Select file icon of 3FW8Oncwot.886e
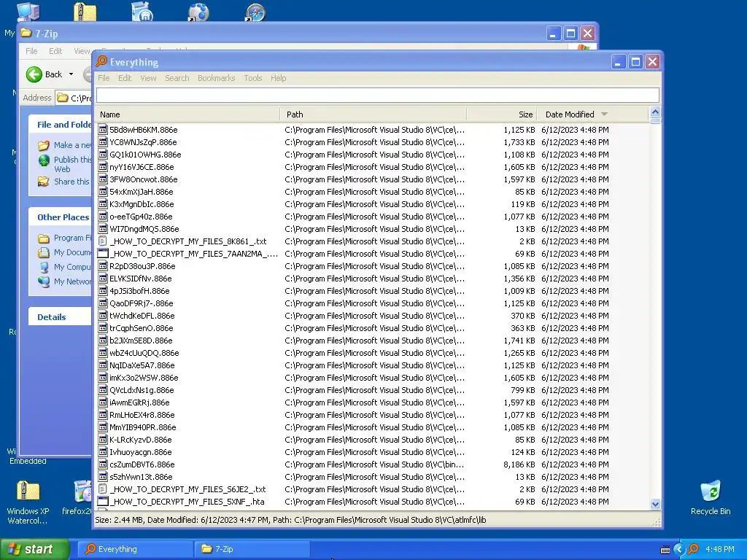 (102, 179)
